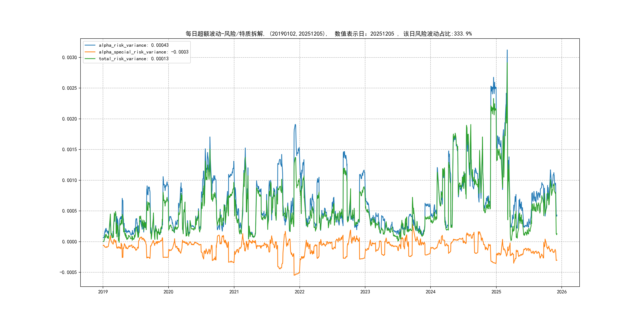The image size is (644, 322).
Task: Click the 0.0000 y-axis tick label
Action: [69, 242]
